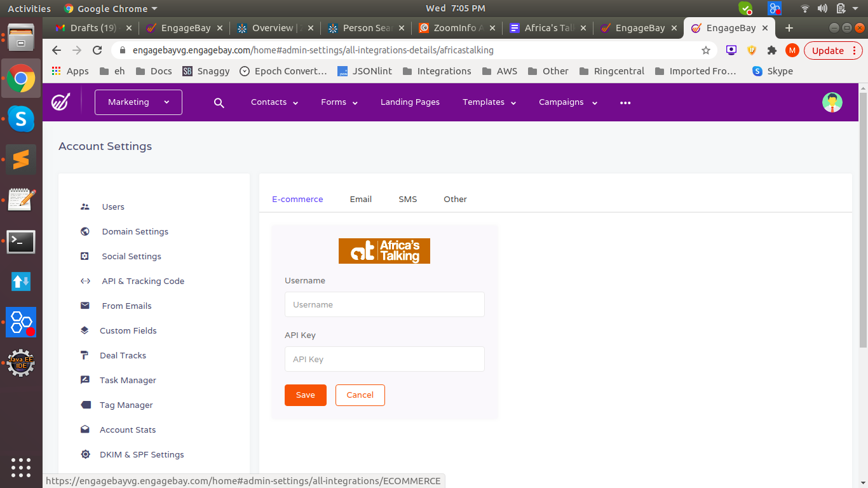Open the Apps bookmarks shortcut

(x=71, y=71)
